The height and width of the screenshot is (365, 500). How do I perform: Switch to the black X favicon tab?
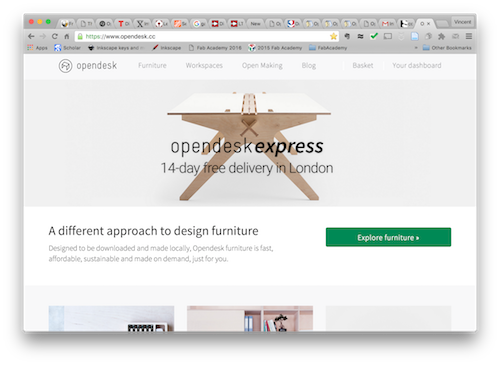pos(143,24)
